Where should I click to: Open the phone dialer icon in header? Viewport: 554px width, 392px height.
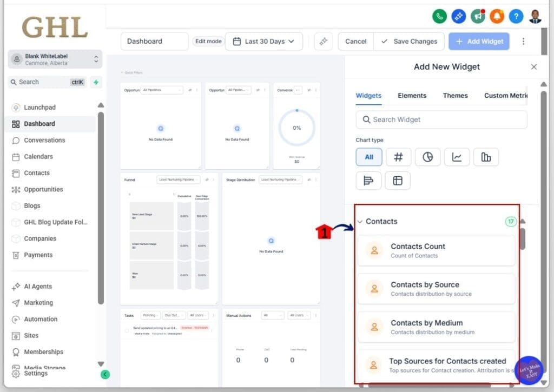coord(440,16)
